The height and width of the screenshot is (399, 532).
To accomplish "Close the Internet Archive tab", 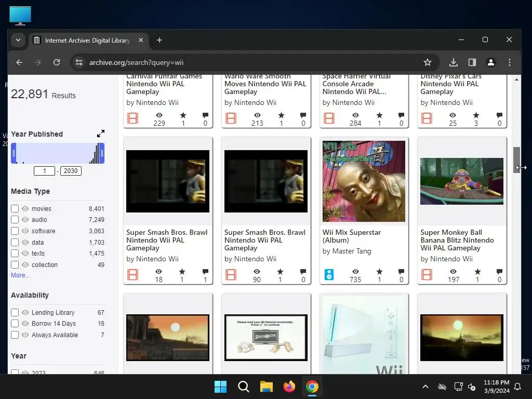I will tap(141, 40).
